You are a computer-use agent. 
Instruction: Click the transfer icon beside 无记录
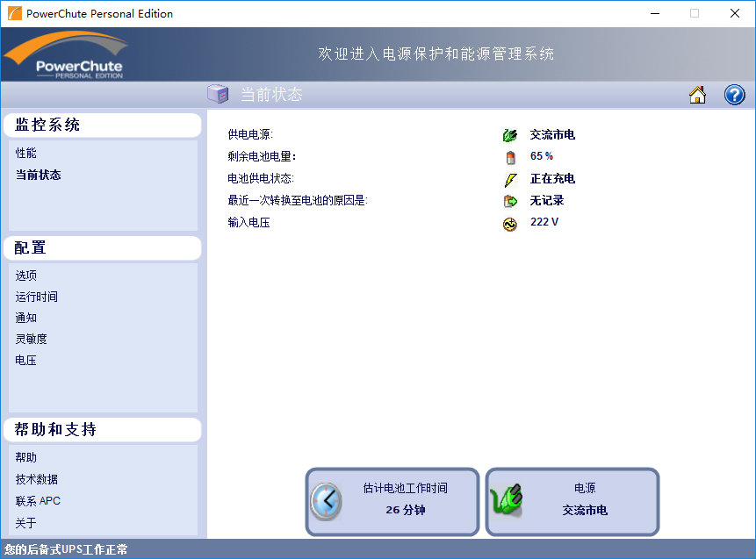(x=510, y=201)
